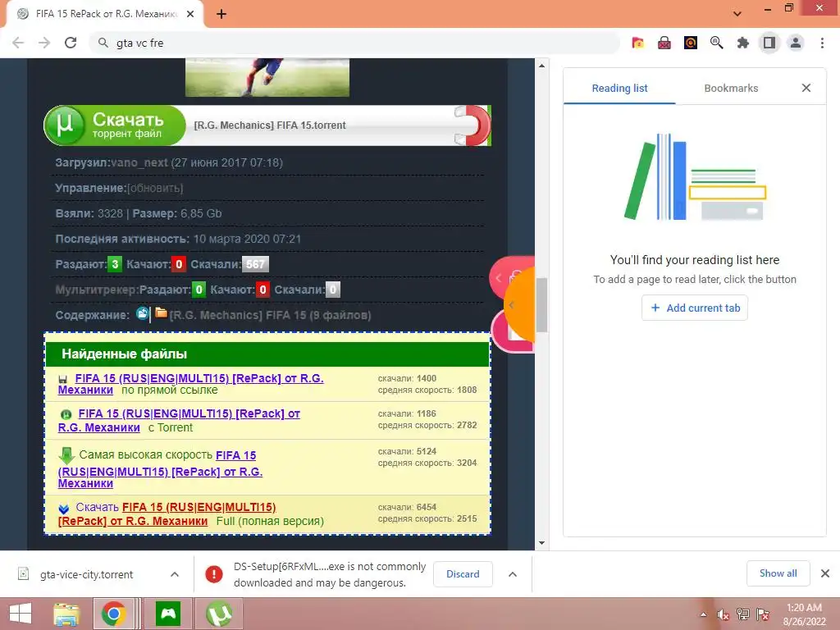Screen dimensions: 840x630
Task: Close the FIFA 15 RePack tab
Action: pos(190,14)
